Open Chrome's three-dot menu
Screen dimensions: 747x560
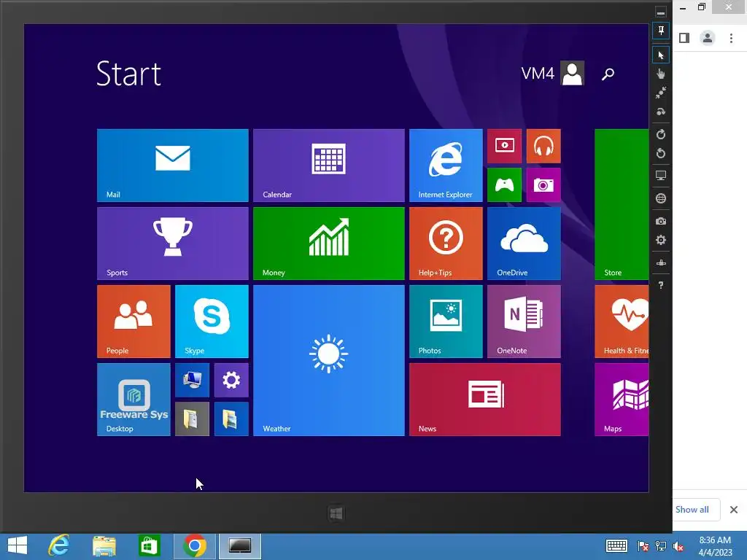point(731,38)
